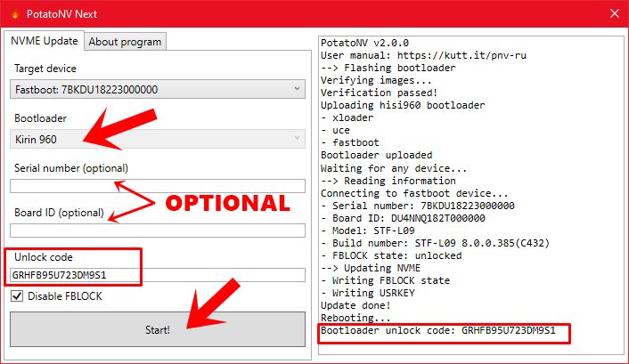Screen dimensions: 629x364
Task: Click the 'Serial number (optional)' label
Action: (71, 168)
